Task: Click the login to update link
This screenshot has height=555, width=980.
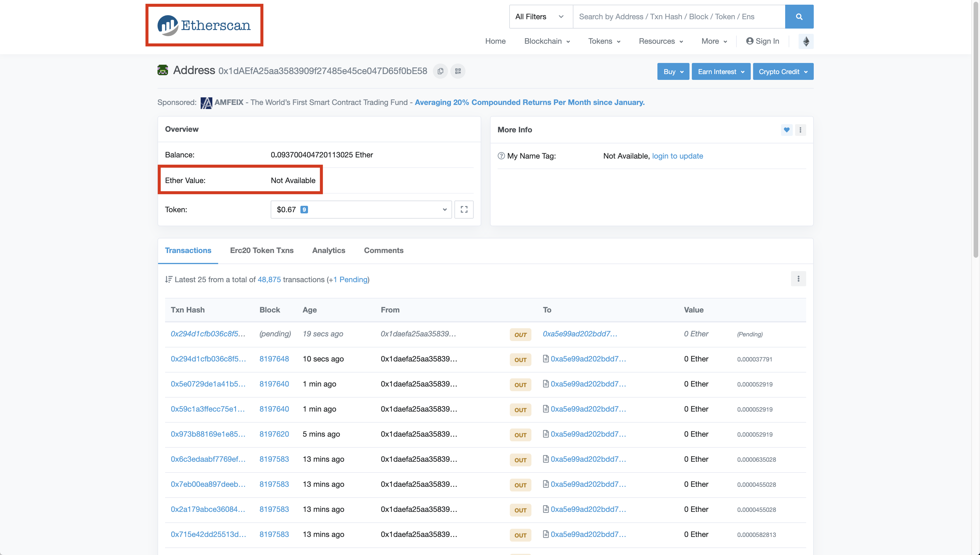Action: (677, 156)
